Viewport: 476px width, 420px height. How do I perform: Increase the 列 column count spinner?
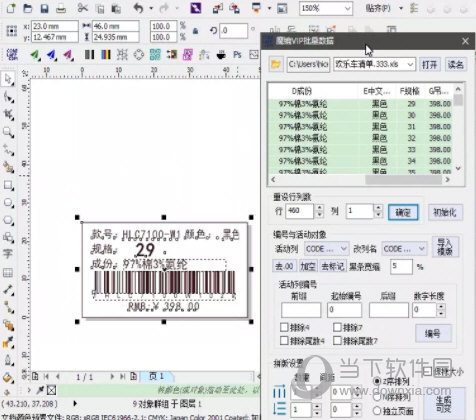point(378,208)
